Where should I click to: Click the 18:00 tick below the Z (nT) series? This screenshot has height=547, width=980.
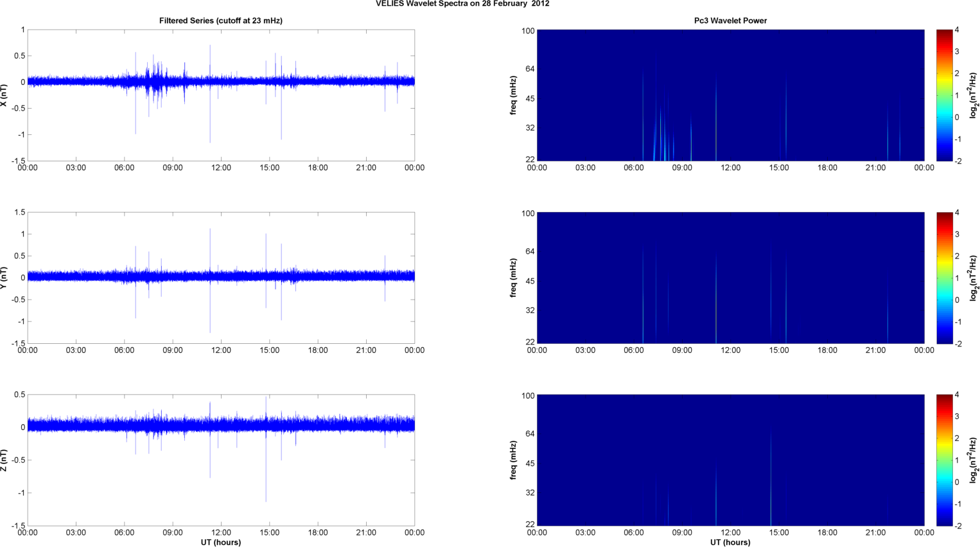tap(318, 532)
